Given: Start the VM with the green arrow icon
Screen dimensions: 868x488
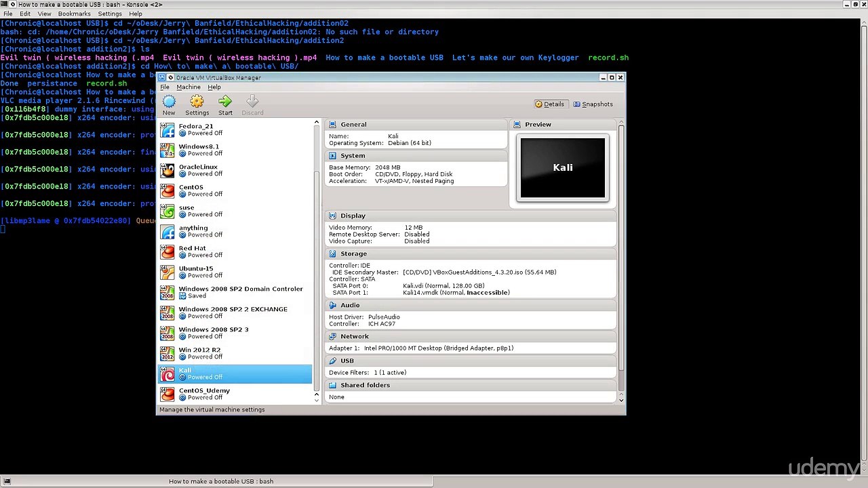Looking at the screenshot, I should click(225, 102).
